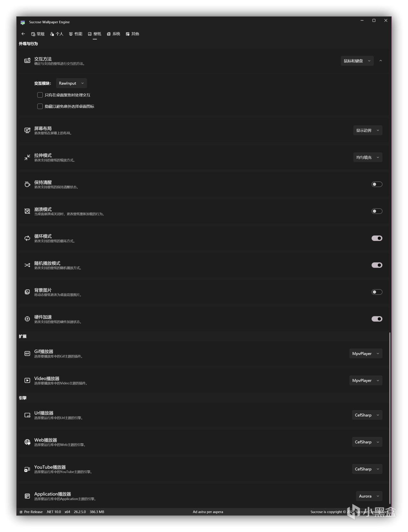The height and width of the screenshot is (532, 408).
Task: Turn off the 硬件加速 toggle
Action: point(377,319)
